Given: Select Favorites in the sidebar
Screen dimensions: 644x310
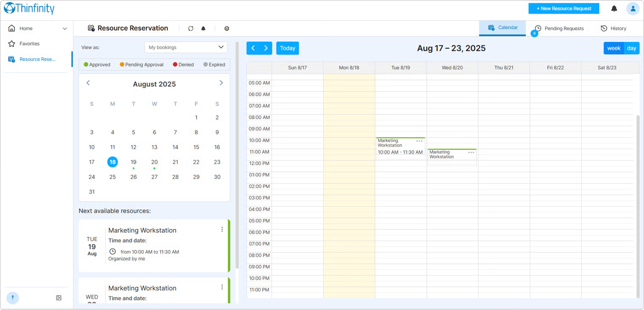Looking at the screenshot, I should pyautogui.click(x=30, y=44).
